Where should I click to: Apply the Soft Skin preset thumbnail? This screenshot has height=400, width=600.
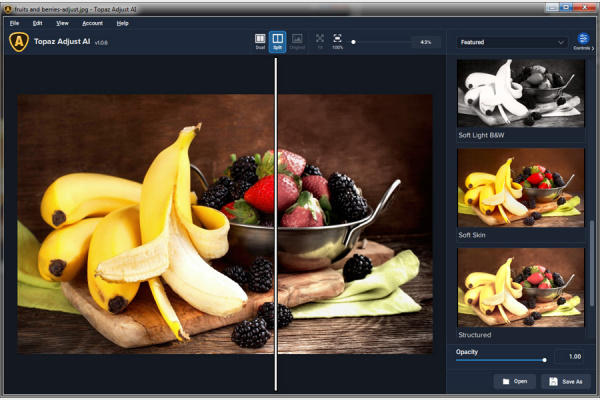click(520, 188)
